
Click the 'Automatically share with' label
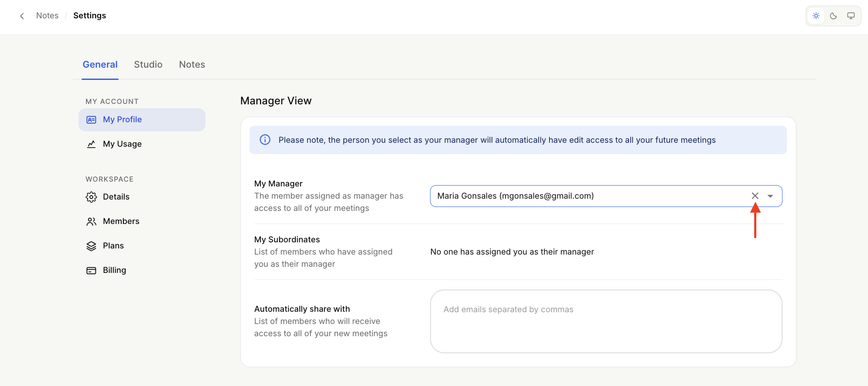[x=302, y=309]
